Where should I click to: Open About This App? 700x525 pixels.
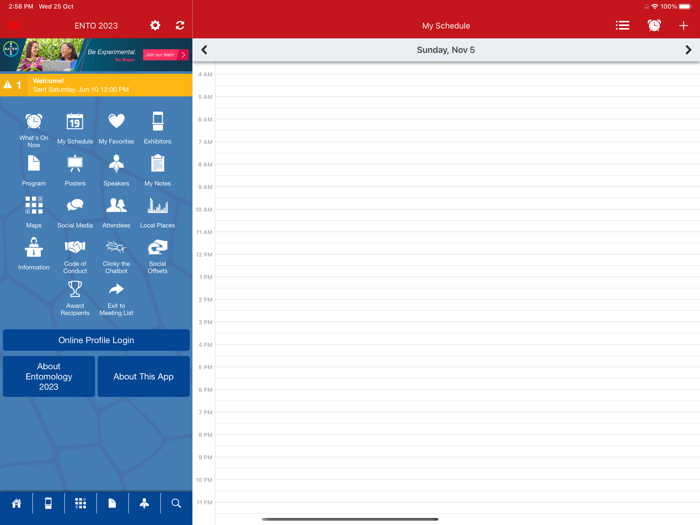click(143, 376)
